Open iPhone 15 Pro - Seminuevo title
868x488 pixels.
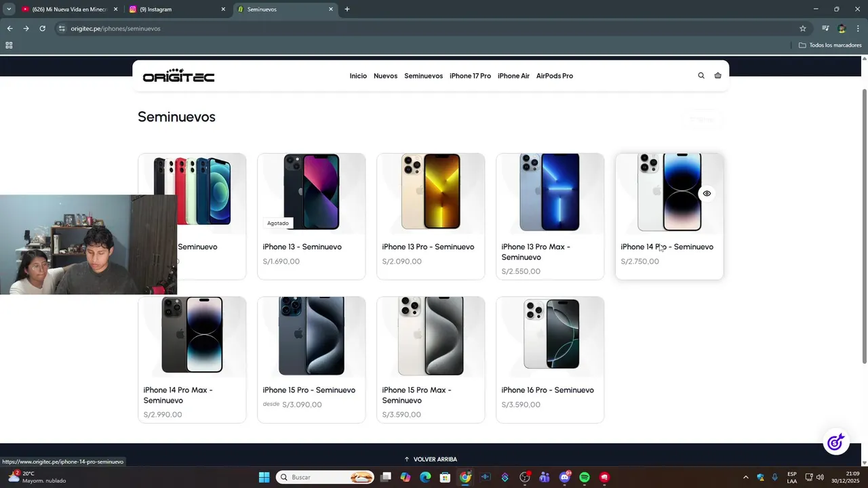click(x=309, y=390)
